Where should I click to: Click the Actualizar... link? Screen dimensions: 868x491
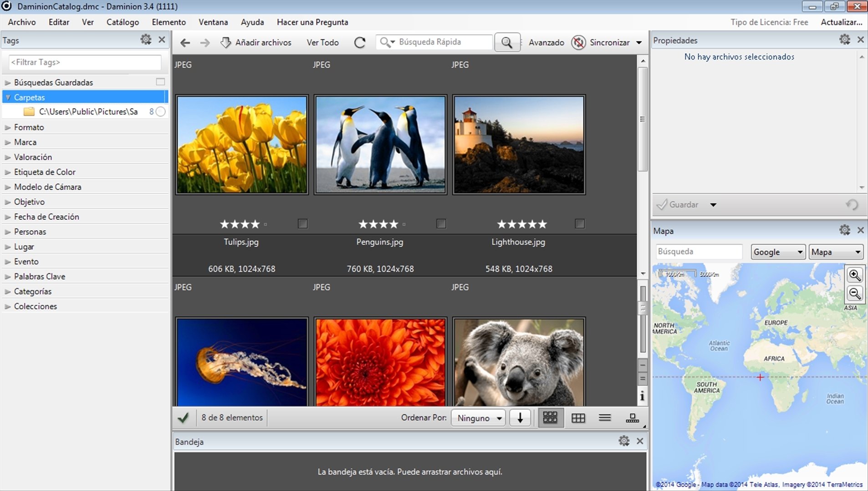click(x=842, y=22)
